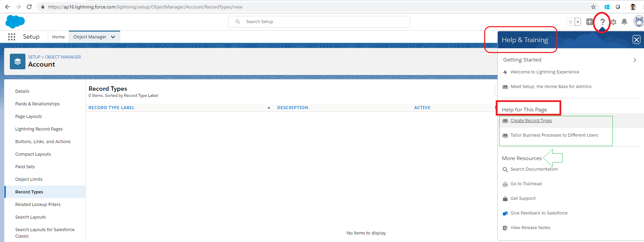This screenshot has width=644, height=242.
Task: Expand the Object Manager tab chevron
Action: pos(113,37)
